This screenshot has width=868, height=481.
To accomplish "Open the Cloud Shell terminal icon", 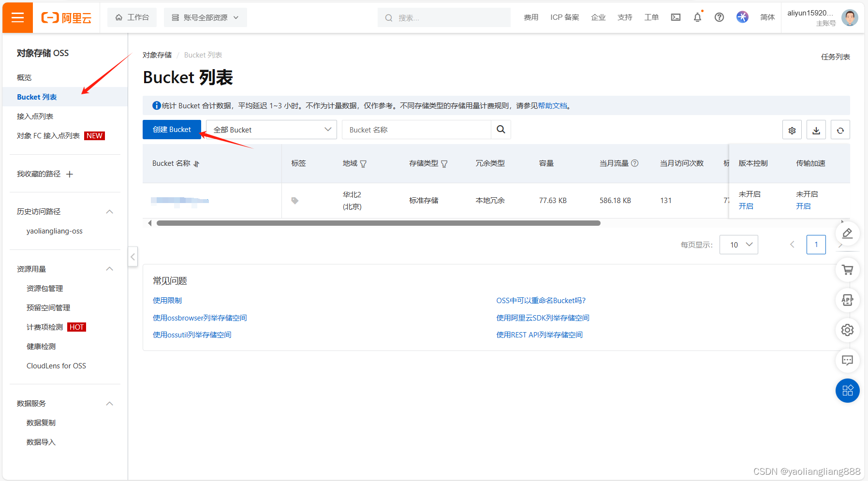I will [676, 17].
